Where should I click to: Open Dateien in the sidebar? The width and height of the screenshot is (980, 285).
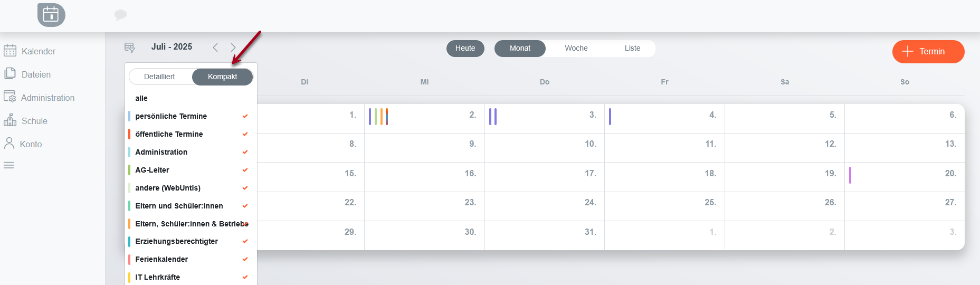click(36, 74)
